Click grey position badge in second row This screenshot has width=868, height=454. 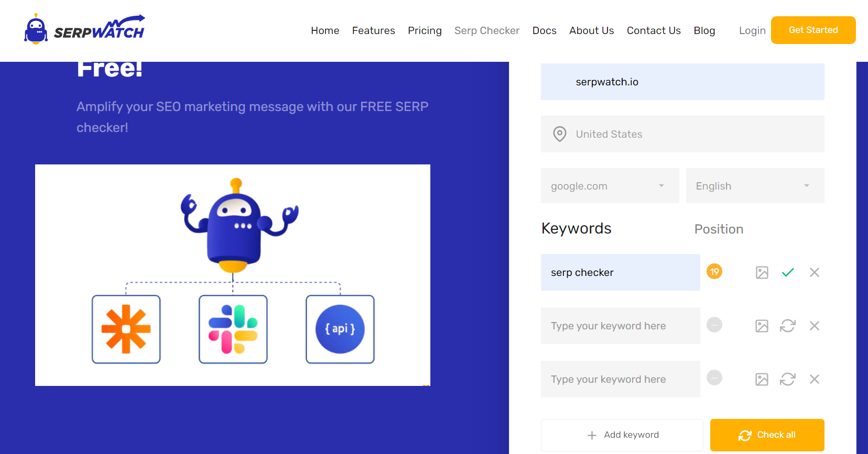point(714,325)
